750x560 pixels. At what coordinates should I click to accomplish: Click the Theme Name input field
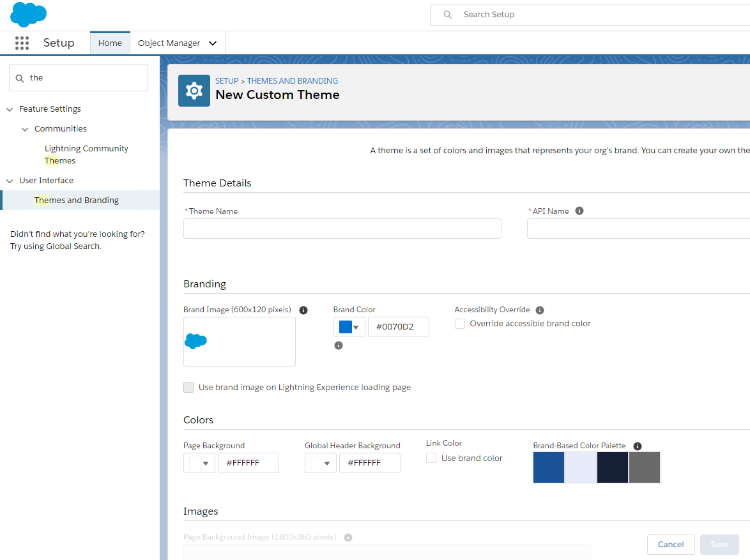click(x=342, y=229)
